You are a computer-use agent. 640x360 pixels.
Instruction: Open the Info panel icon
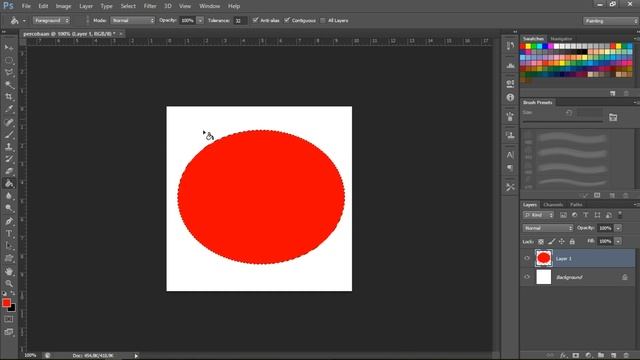pyautogui.click(x=510, y=98)
